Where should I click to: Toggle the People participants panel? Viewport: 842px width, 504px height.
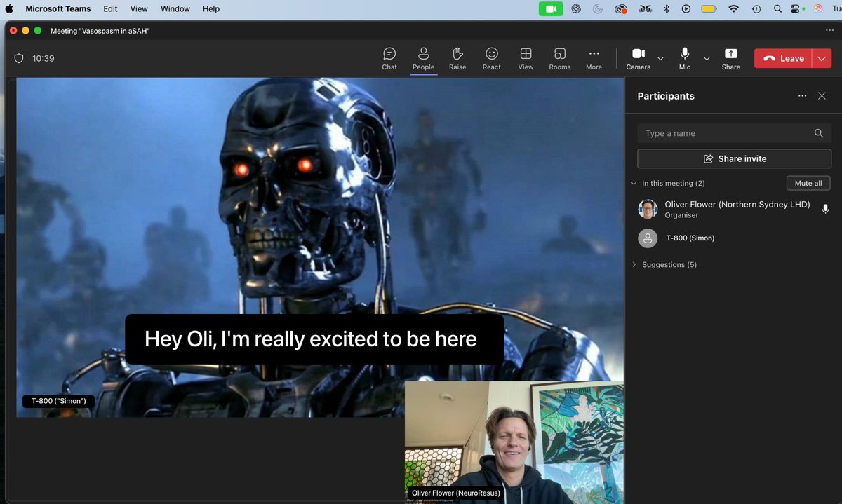pos(423,58)
